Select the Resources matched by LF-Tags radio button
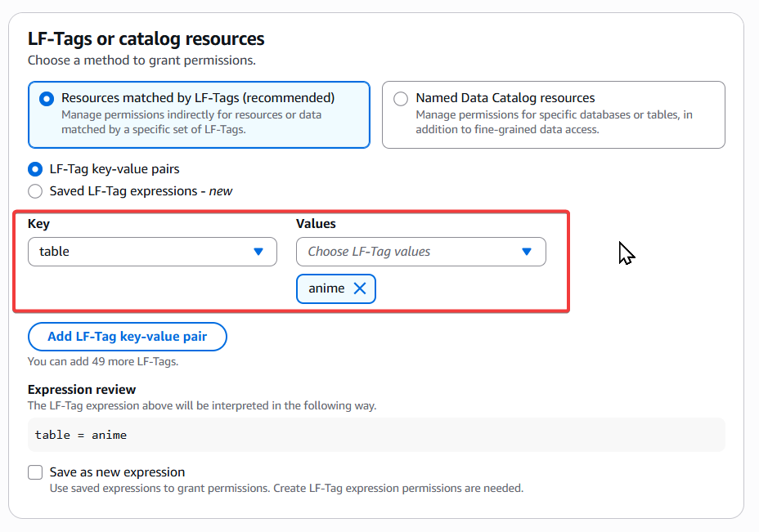 pos(47,98)
